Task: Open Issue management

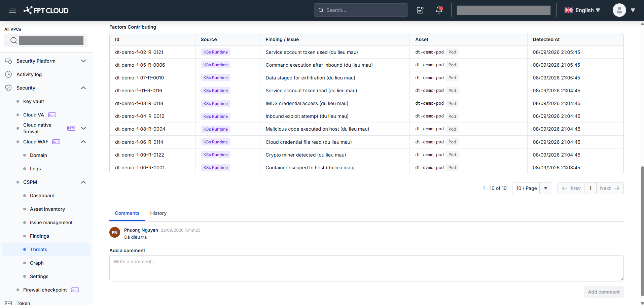Action: point(51,223)
